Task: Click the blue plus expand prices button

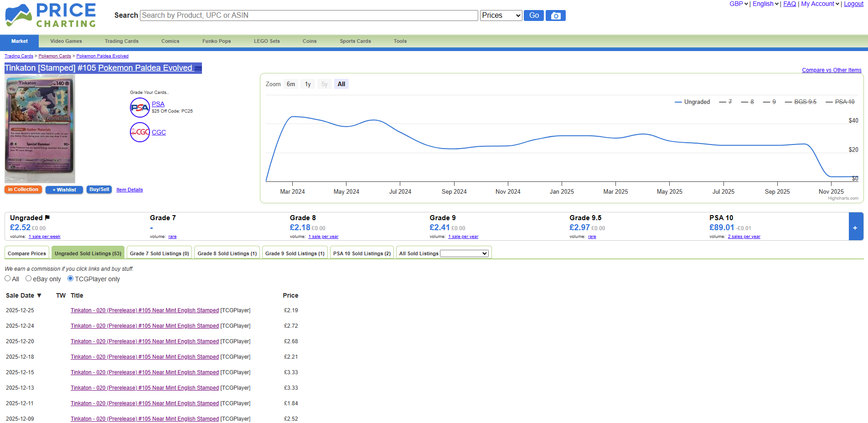Action: pos(855,227)
